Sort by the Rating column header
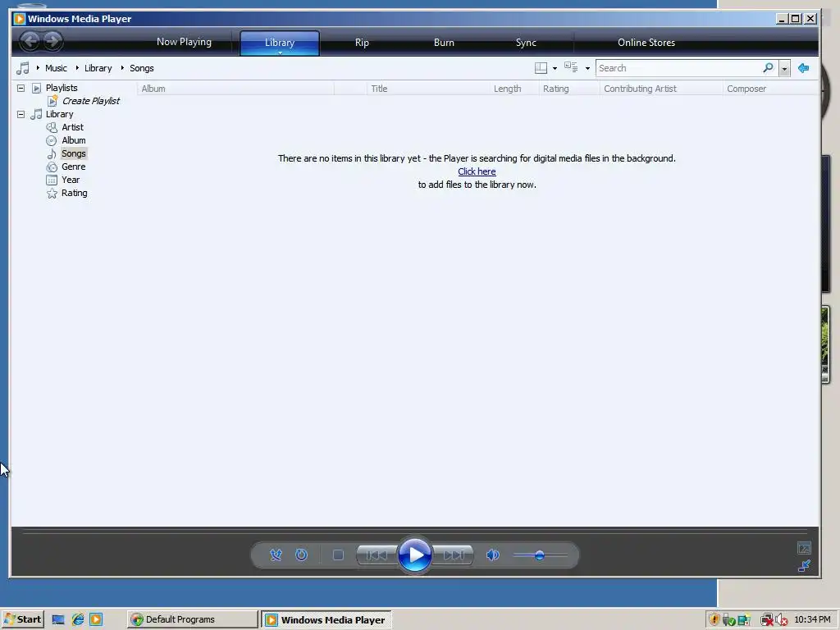This screenshot has width=840, height=630. pos(569,89)
